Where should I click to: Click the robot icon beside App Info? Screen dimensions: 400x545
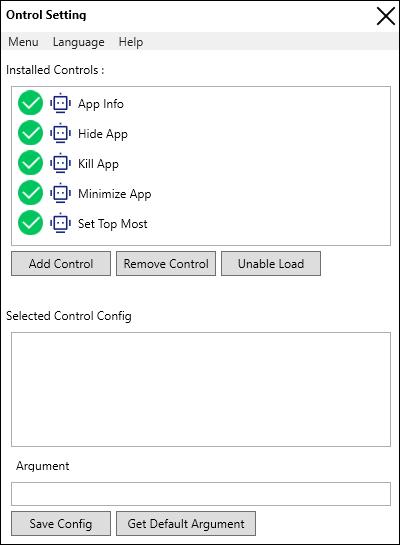pos(60,103)
